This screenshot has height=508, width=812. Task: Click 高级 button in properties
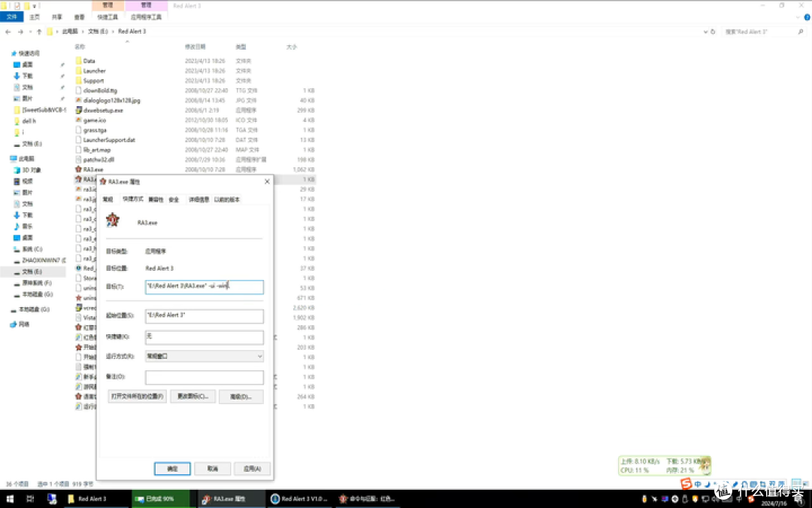(241, 397)
